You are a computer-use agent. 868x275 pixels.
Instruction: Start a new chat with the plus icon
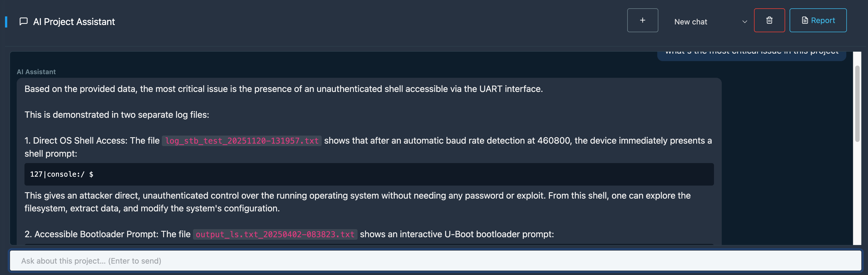tap(642, 21)
